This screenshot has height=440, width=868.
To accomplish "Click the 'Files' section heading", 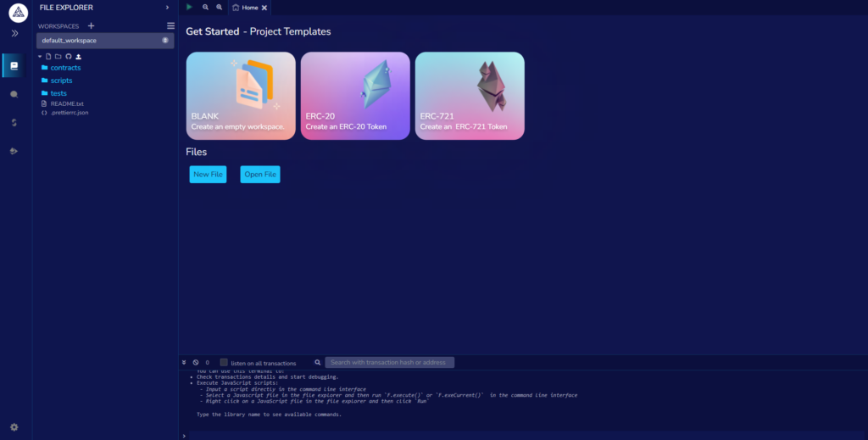I will [x=197, y=152].
